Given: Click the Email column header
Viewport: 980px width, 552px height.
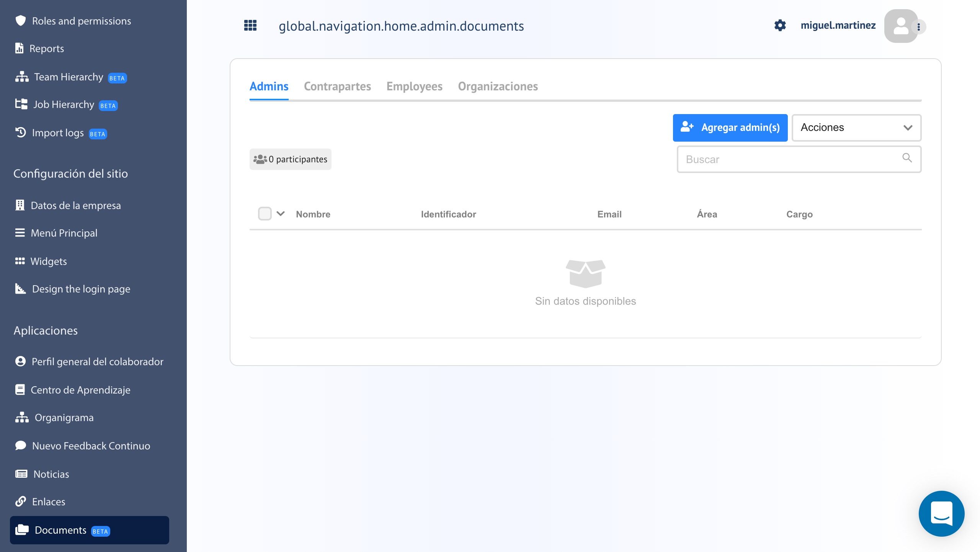Looking at the screenshot, I should (609, 214).
